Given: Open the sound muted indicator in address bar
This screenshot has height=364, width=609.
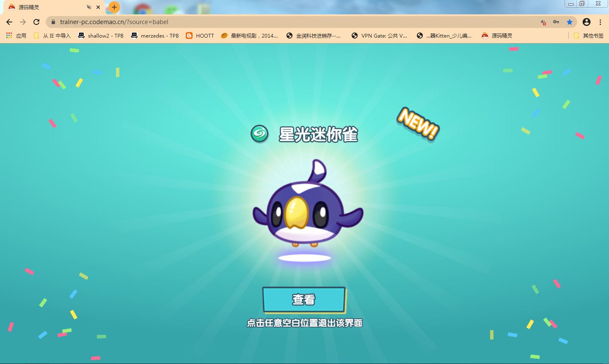Looking at the screenshot, I should (x=543, y=22).
